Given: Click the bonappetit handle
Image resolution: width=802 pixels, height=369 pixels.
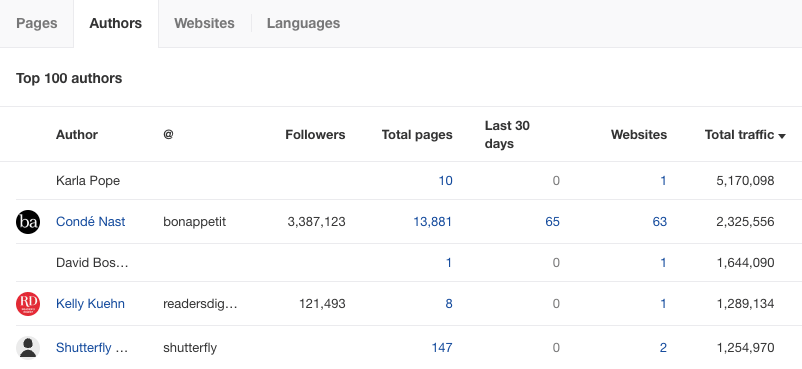Looking at the screenshot, I should [x=194, y=222].
